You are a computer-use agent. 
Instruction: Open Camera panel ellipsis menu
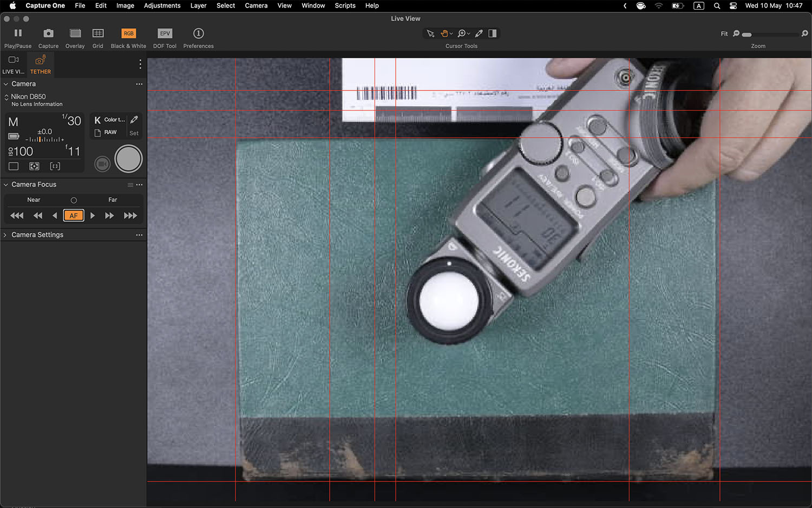tap(139, 84)
